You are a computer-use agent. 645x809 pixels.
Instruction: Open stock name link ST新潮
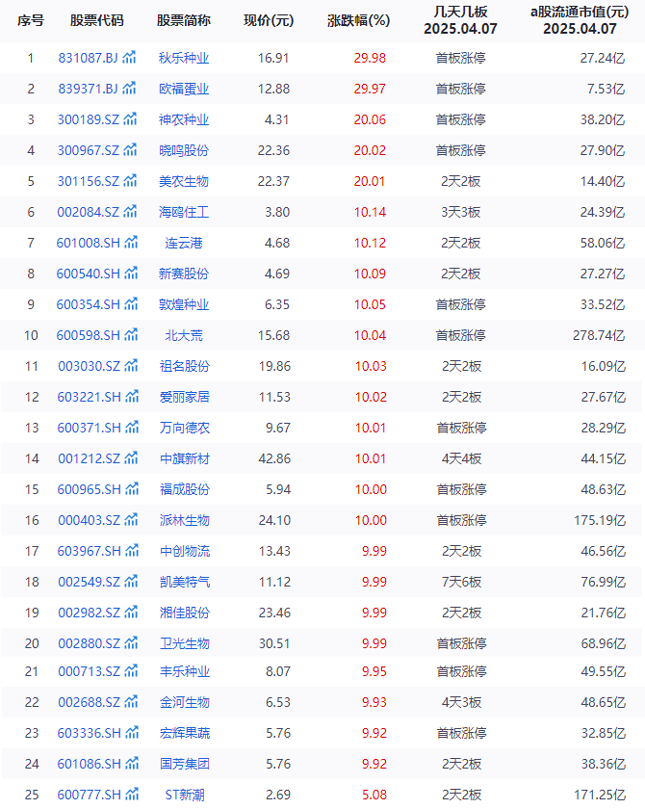click(185, 795)
